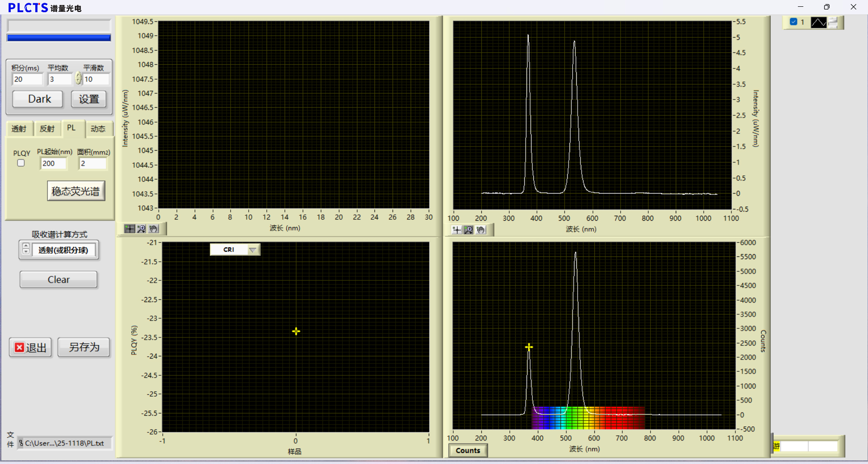
Task: Click the 积分(ms) input field
Action: (x=27, y=79)
